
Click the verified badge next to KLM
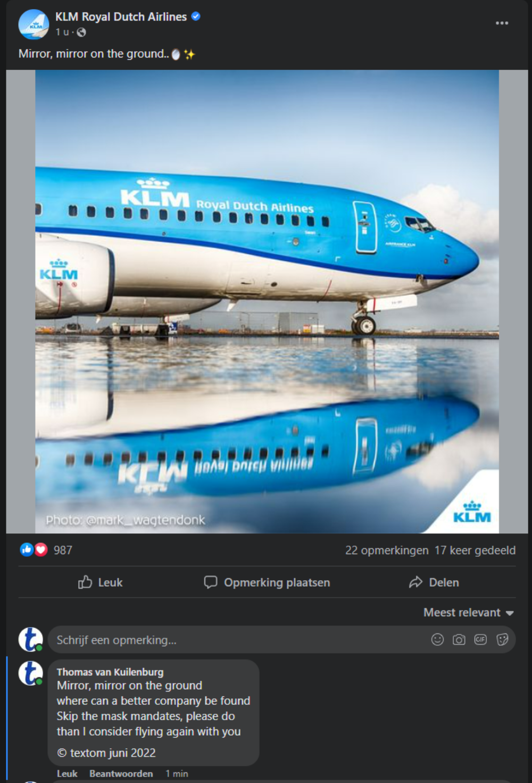[x=196, y=17]
